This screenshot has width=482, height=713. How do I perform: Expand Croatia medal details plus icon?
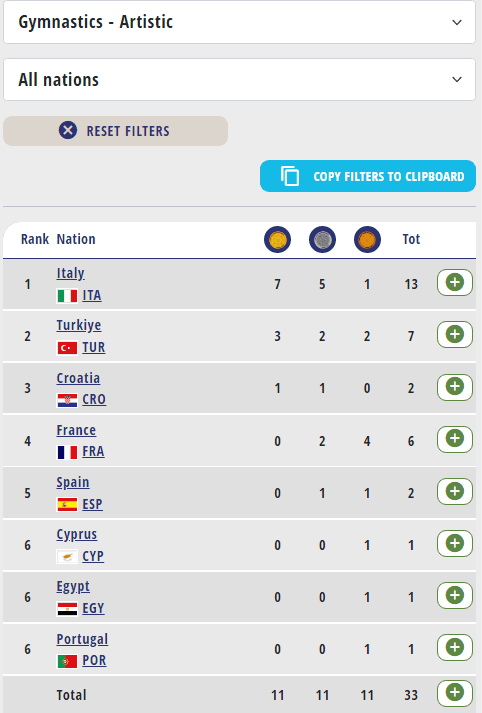455,387
